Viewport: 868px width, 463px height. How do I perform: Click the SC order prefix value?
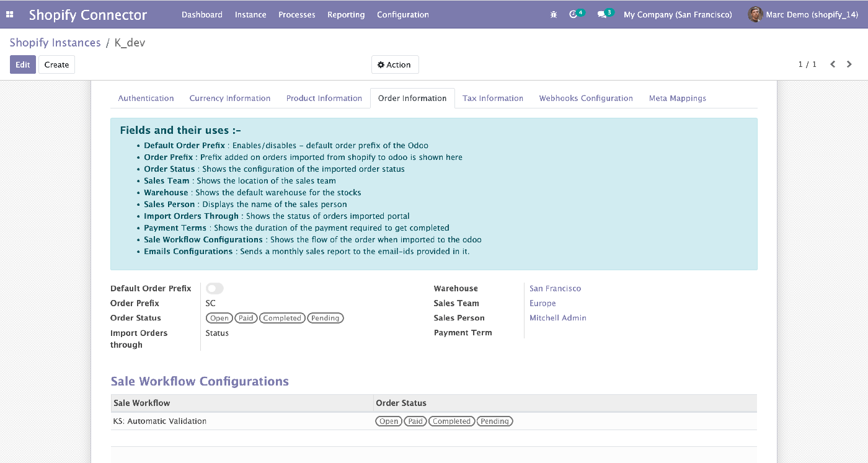[211, 303]
